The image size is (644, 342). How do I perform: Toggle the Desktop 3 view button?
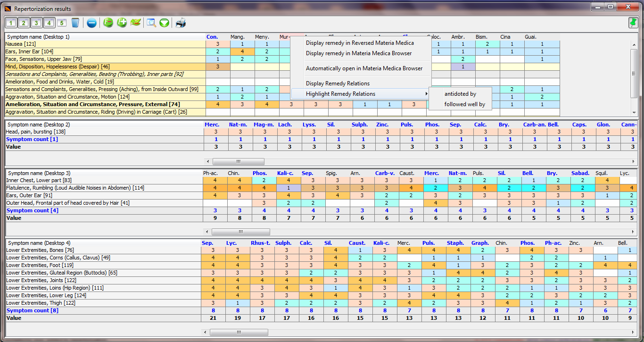(36, 23)
